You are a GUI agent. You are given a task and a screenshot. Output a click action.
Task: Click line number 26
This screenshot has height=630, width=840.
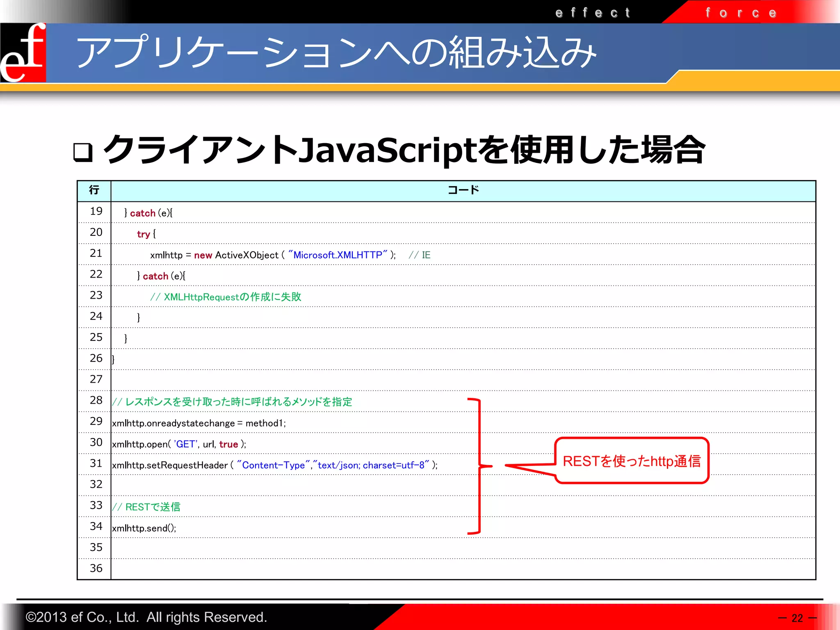point(96,358)
